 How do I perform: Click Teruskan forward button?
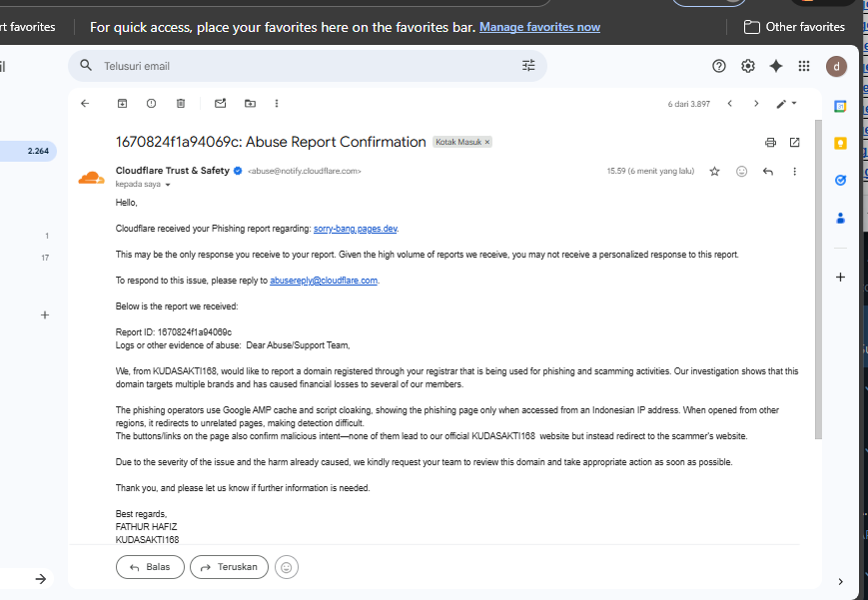pos(229,567)
